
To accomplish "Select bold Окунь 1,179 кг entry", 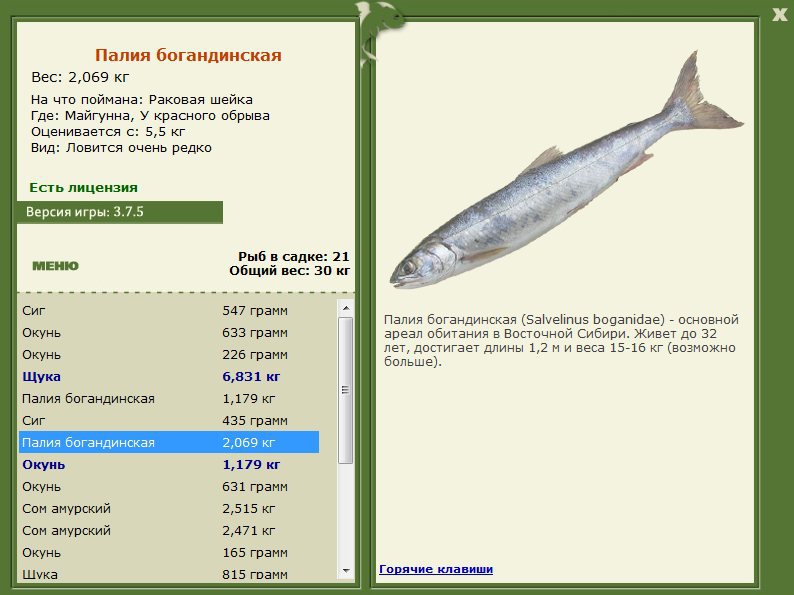I will 169,464.
